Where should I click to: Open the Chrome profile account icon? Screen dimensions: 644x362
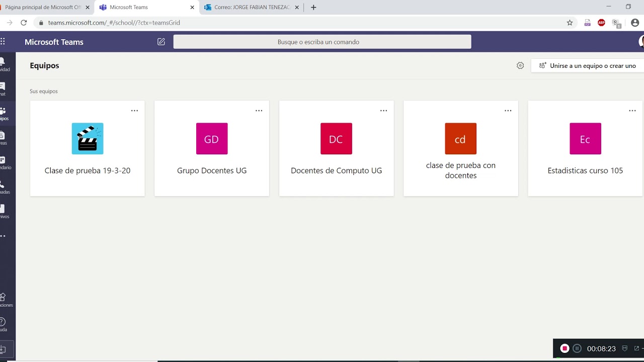point(634,23)
